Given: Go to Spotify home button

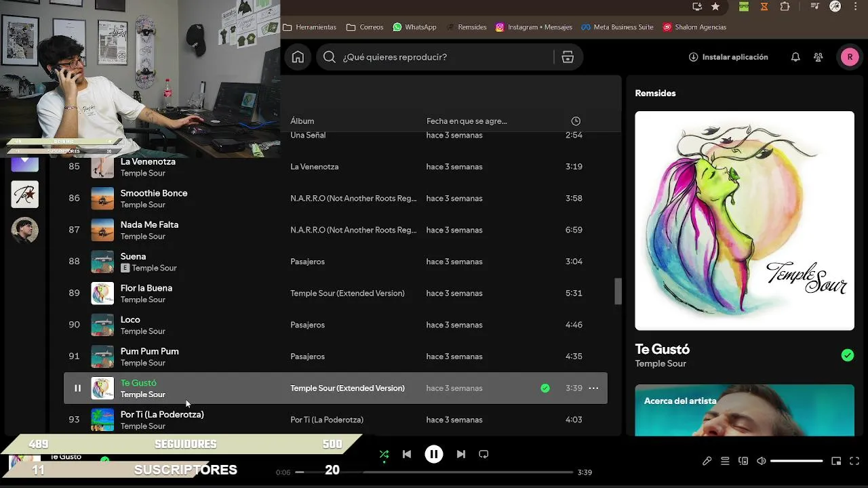Looking at the screenshot, I should coord(298,57).
